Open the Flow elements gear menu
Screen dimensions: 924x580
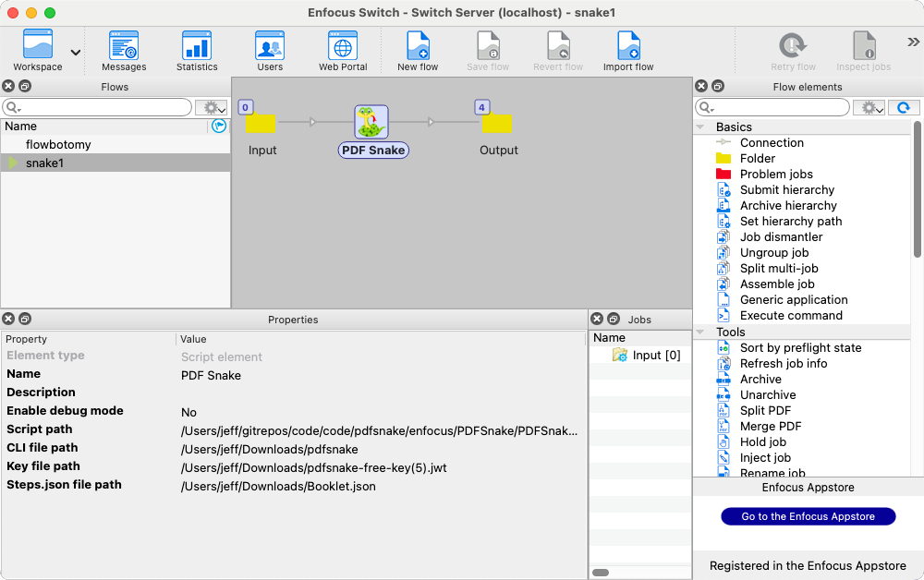[869, 107]
